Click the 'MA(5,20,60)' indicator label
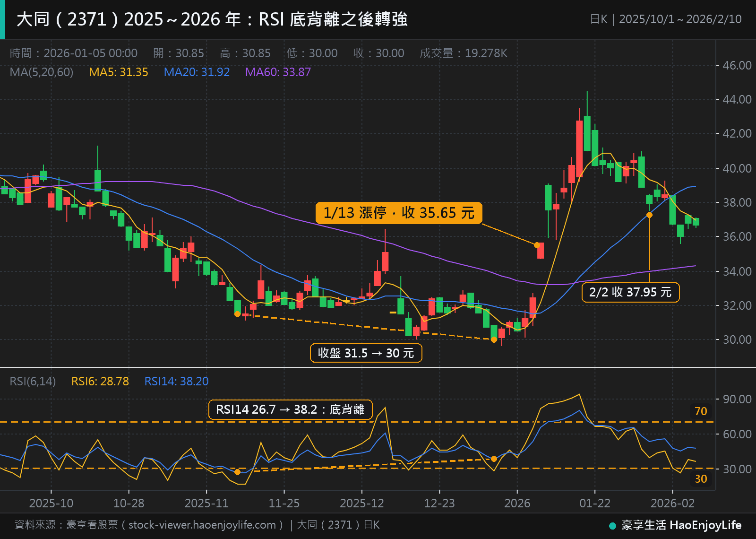Viewport: 756px width, 539px height. coord(42,72)
